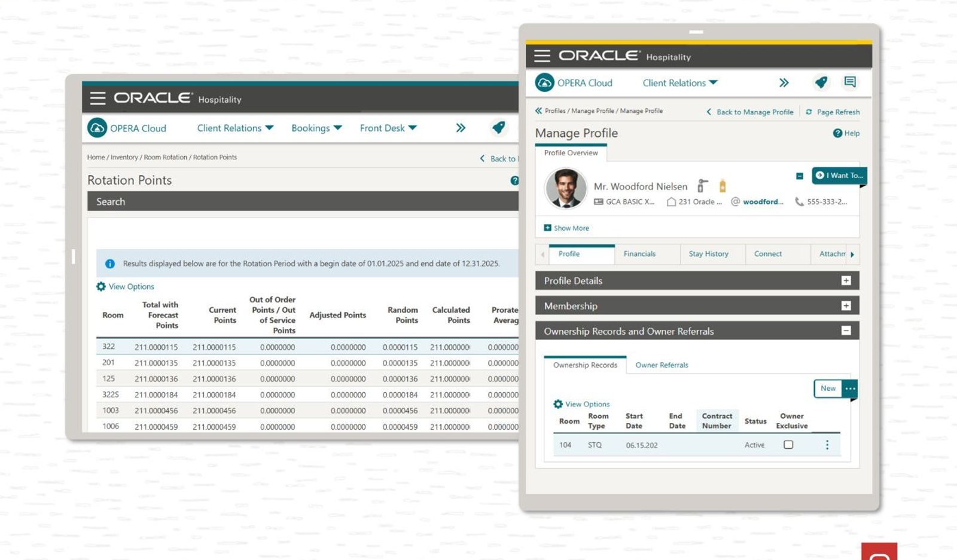Collapse Ownership Records and Owner Referrals section
Viewport: 957px width, 560px height.
tap(846, 331)
